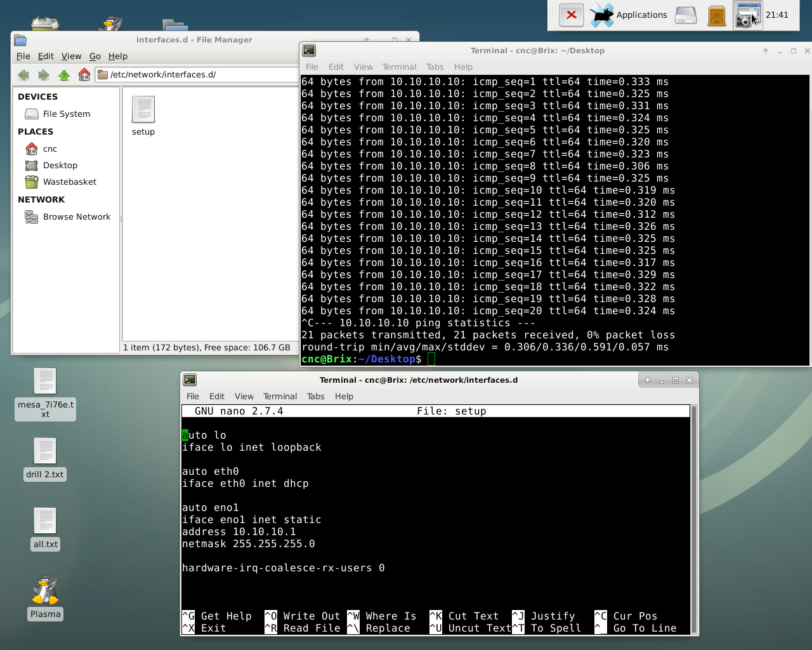
Task: Open the Applications menu
Action: pos(641,15)
